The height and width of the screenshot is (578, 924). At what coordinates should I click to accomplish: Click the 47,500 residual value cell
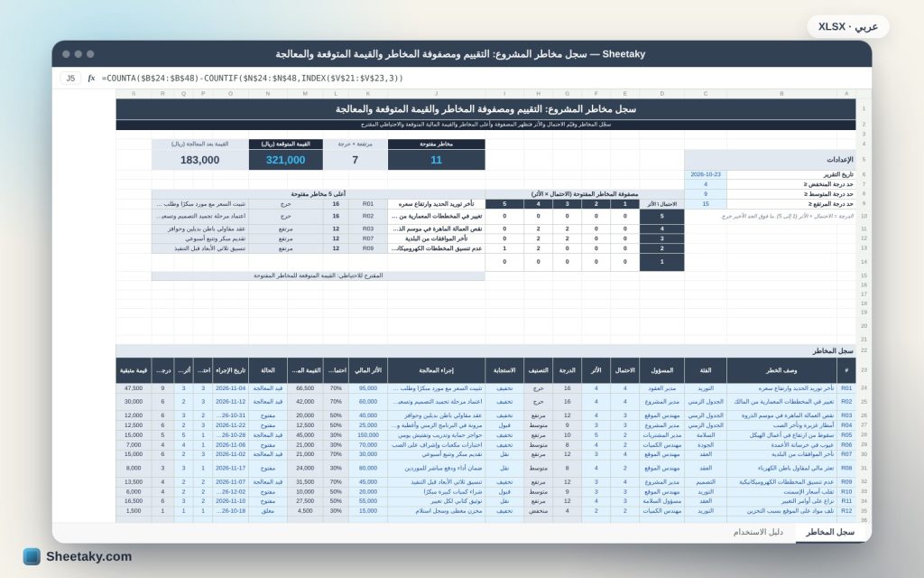(x=134, y=388)
